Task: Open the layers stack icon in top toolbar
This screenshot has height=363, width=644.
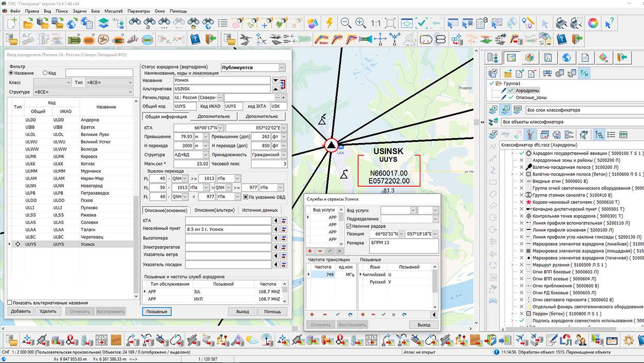Action: pos(104,23)
